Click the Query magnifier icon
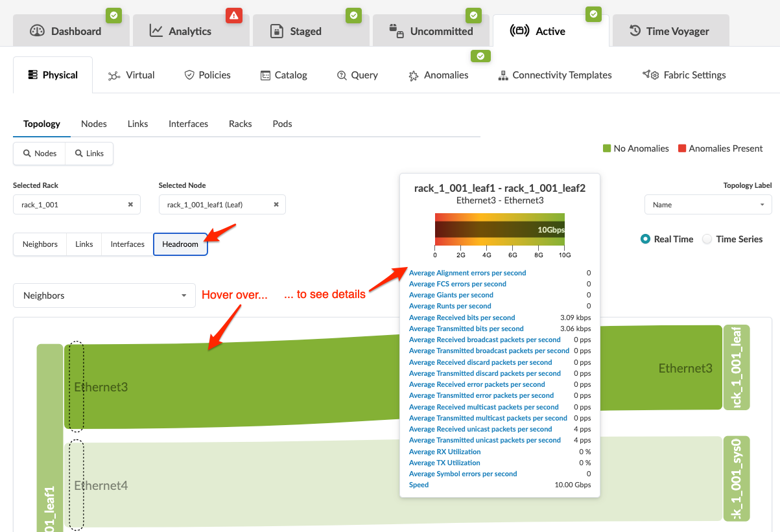780x532 pixels. pos(342,75)
